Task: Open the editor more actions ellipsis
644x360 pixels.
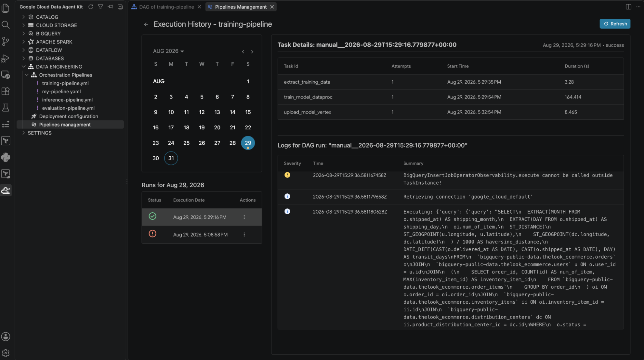Action: click(638, 7)
